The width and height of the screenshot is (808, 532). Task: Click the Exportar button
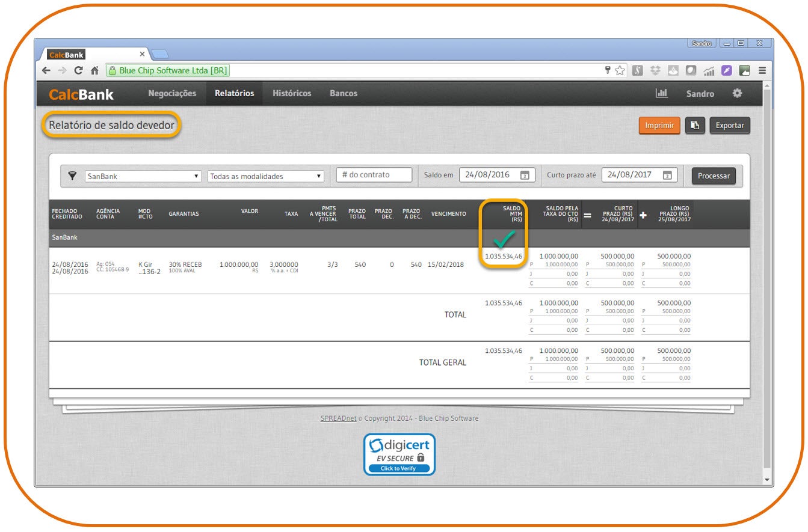(729, 126)
